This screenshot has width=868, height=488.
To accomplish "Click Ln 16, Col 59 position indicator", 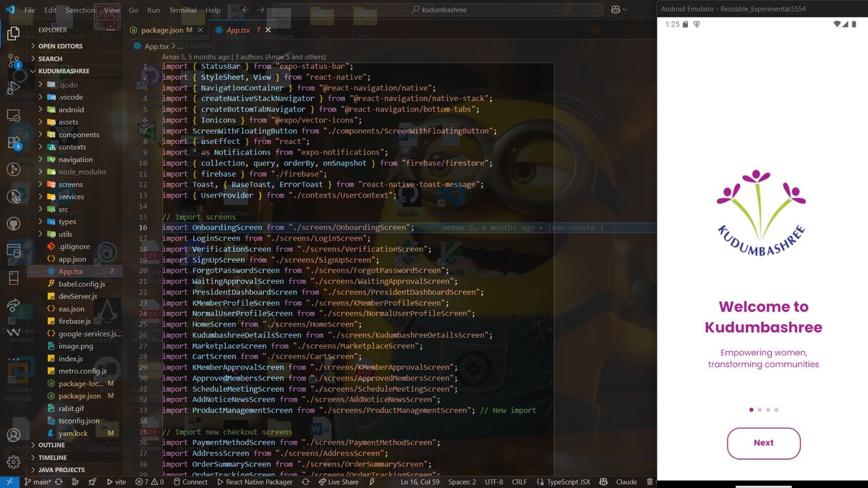I will [420, 481].
